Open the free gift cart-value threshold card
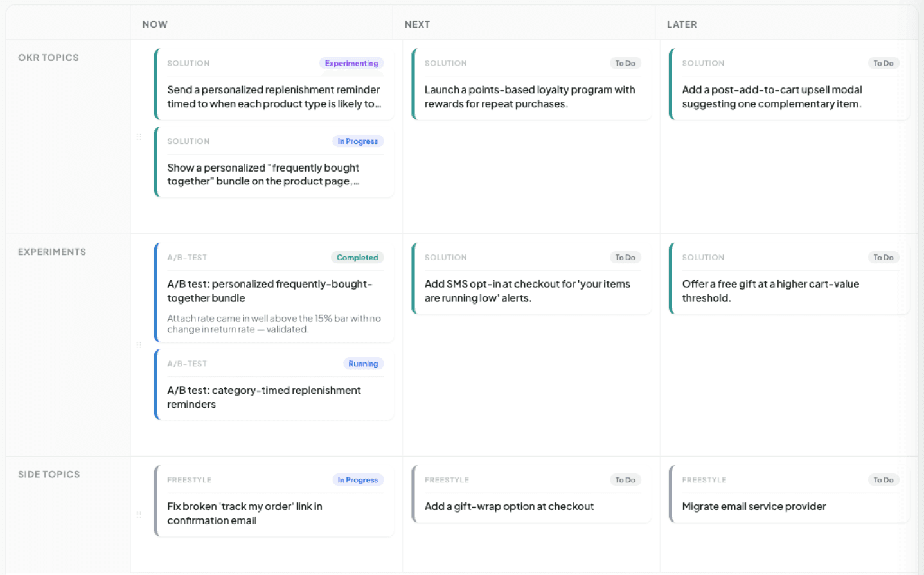The image size is (924, 575). (789, 278)
